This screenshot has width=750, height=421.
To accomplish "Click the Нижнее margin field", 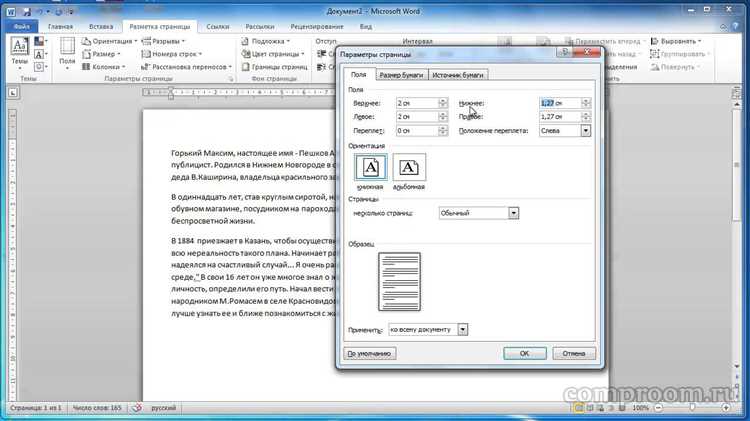I will (560, 103).
